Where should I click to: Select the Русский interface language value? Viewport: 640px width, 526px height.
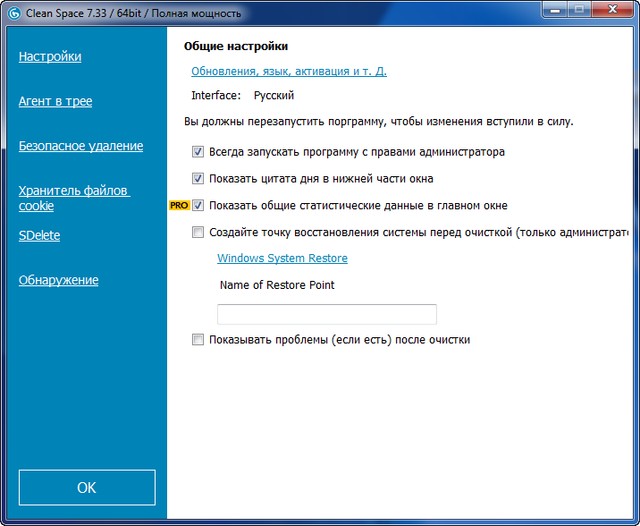274,95
